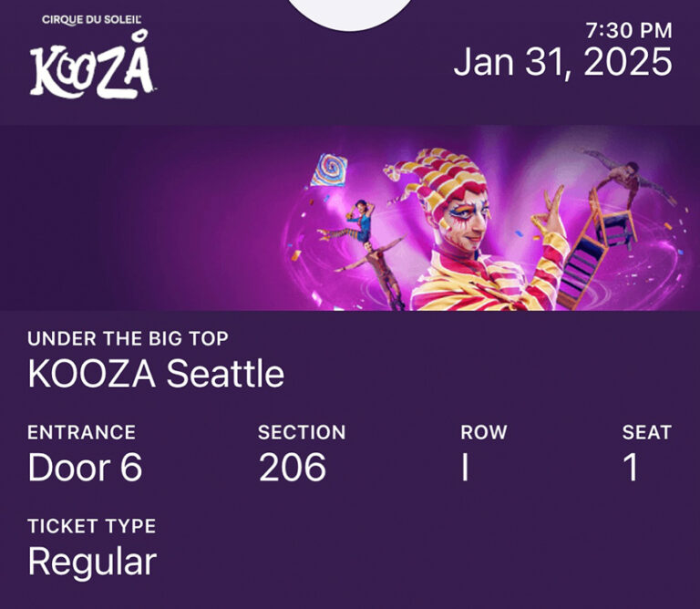Tap the KOOZA Seattle event title

(x=156, y=374)
